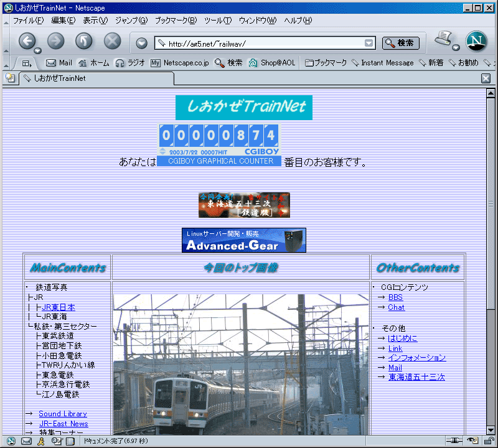This screenshot has width=498, height=448.
Task: Click the top train photo image
Action: (x=241, y=365)
